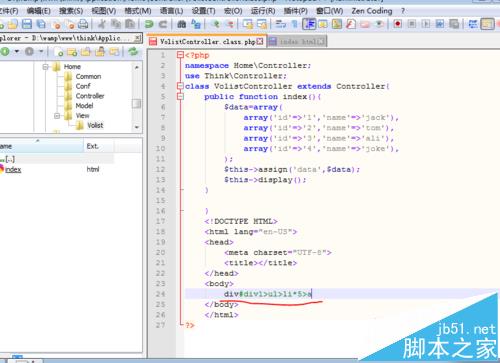This screenshot has width=500, height=363.
Task: Paste clipboard using the Paste icon
Action: coord(130,24)
